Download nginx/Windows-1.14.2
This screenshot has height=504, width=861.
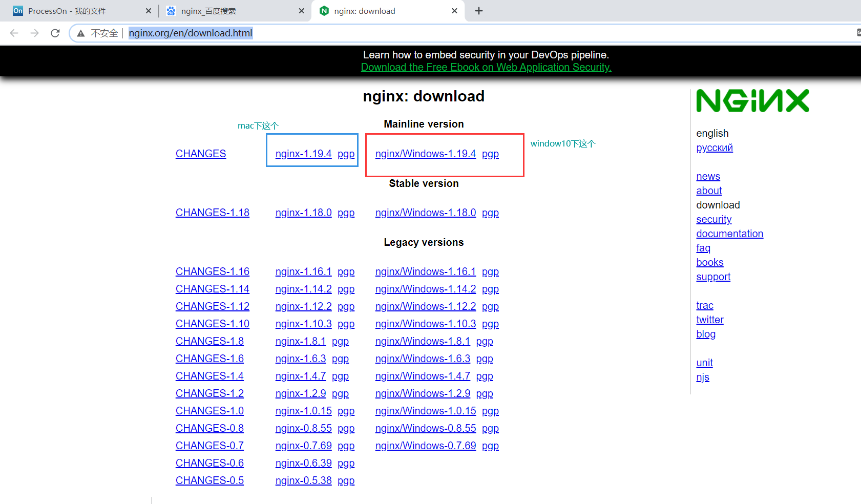426,289
